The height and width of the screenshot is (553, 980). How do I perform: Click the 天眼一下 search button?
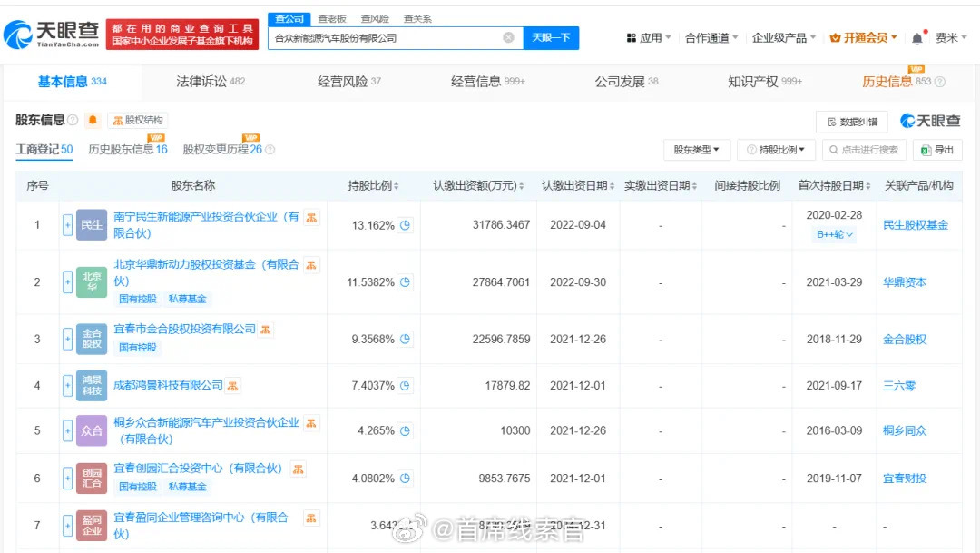(x=551, y=37)
